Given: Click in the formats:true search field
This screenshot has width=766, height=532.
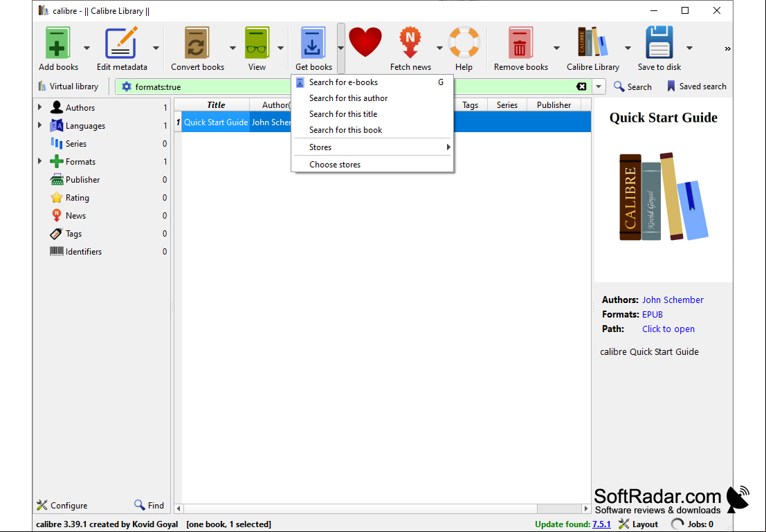Looking at the screenshot, I should click(354, 87).
